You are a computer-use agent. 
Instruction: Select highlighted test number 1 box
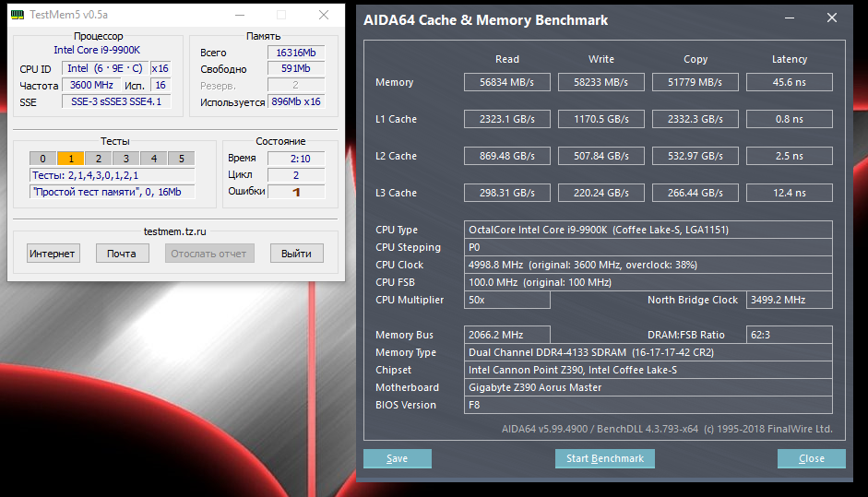point(70,159)
